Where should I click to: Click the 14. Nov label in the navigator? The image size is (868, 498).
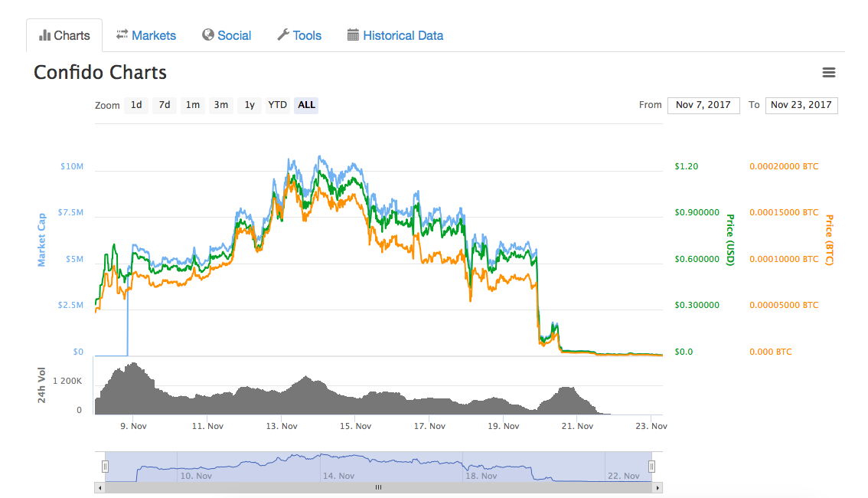339,476
